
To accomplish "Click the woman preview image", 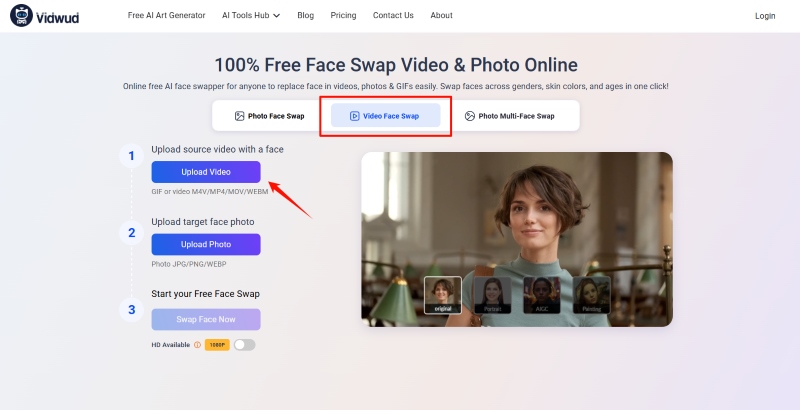I will pyautogui.click(x=517, y=239).
